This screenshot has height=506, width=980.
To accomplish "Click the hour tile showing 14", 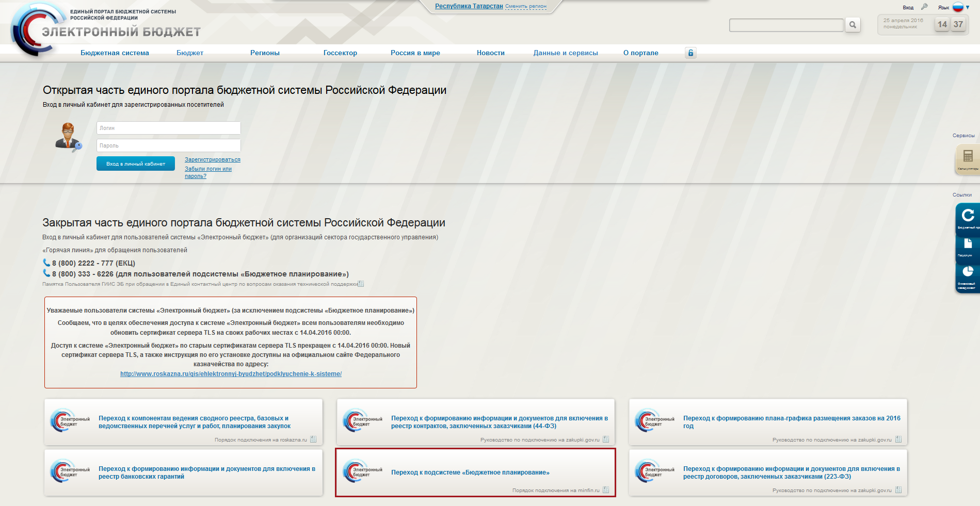I will pos(942,24).
